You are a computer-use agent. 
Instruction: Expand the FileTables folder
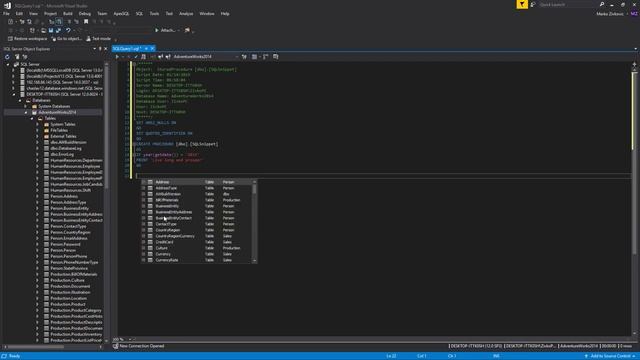click(38, 131)
